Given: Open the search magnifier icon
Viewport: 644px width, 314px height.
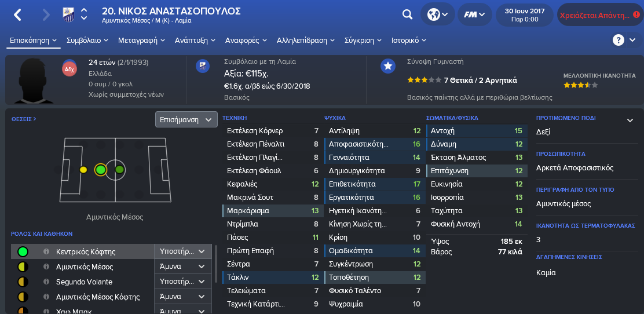Looking at the screenshot, I should (407, 15).
